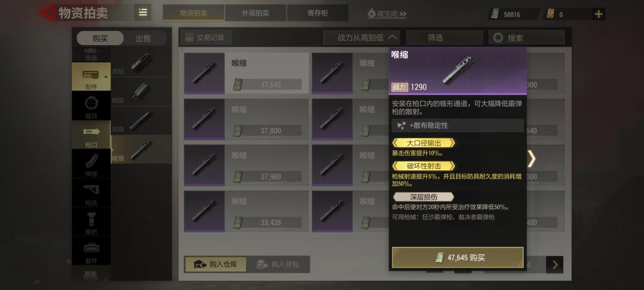This screenshot has width=644, height=290.
Task: Open the 藏宝阁 link
Action: [387, 13]
